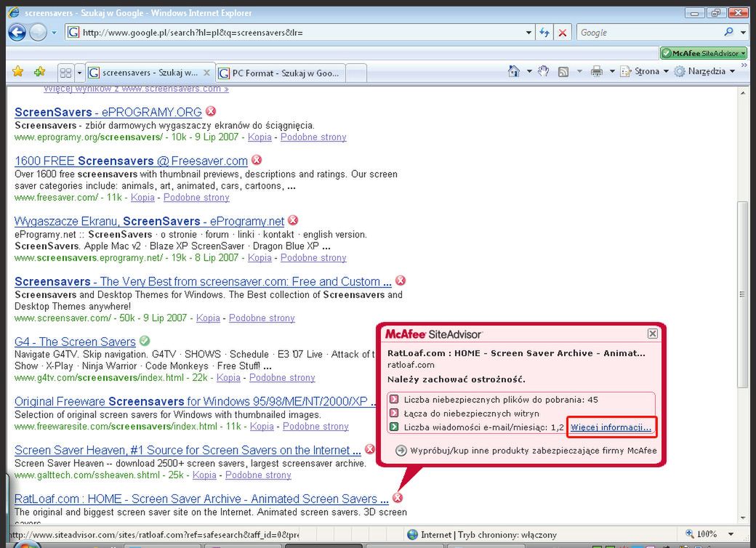Open 'Wygaszacze Ekranu, ScreenSavers - eProgramy.net' link
756x548 pixels.
(x=149, y=221)
